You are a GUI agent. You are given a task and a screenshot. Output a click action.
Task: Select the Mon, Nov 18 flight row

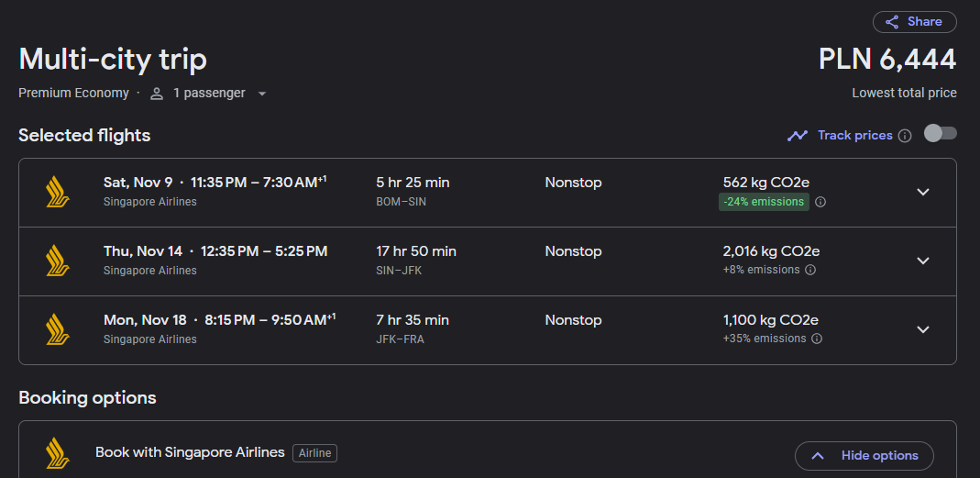(x=488, y=329)
